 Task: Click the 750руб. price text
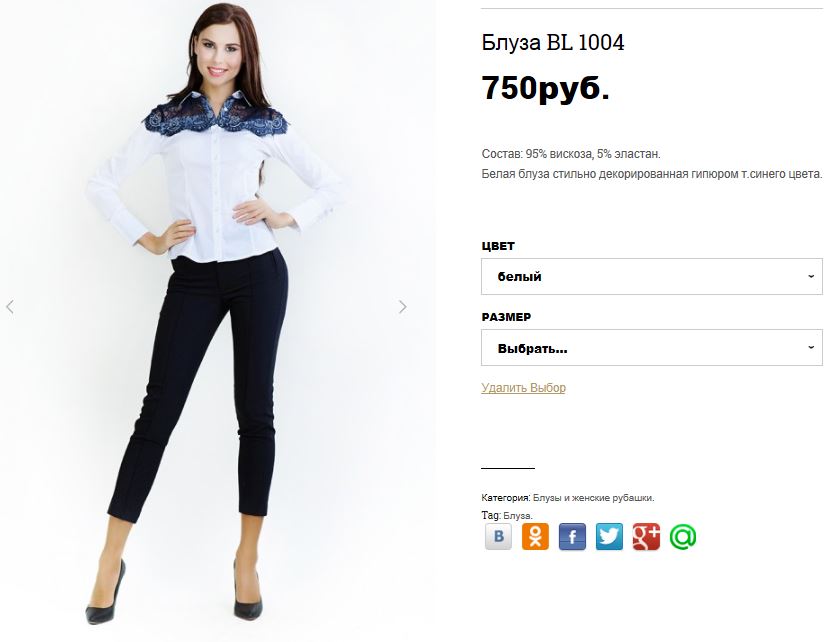(545, 88)
